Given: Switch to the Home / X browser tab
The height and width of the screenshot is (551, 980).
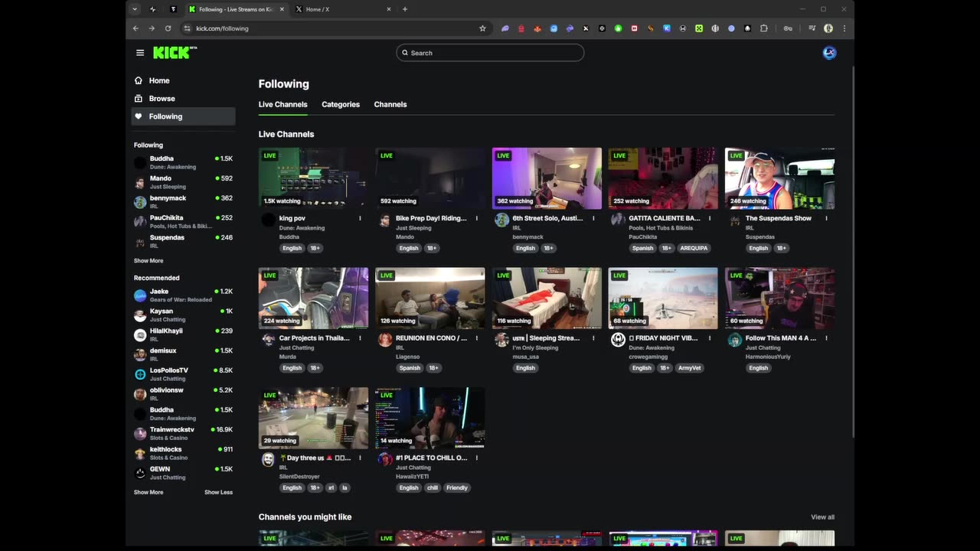Looking at the screenshot, I should pyautogui.click(x=343, y=9).
